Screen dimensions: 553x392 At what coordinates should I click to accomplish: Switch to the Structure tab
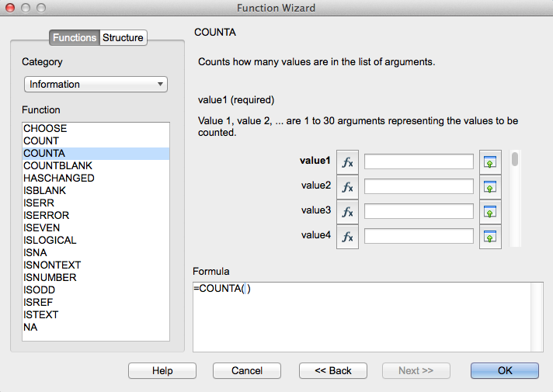123,37
